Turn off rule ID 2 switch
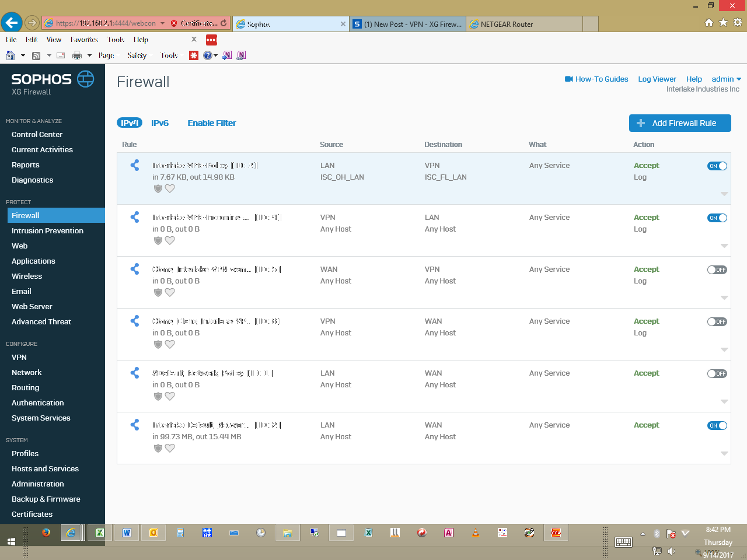The image size is (747, 560). (717, 425)
